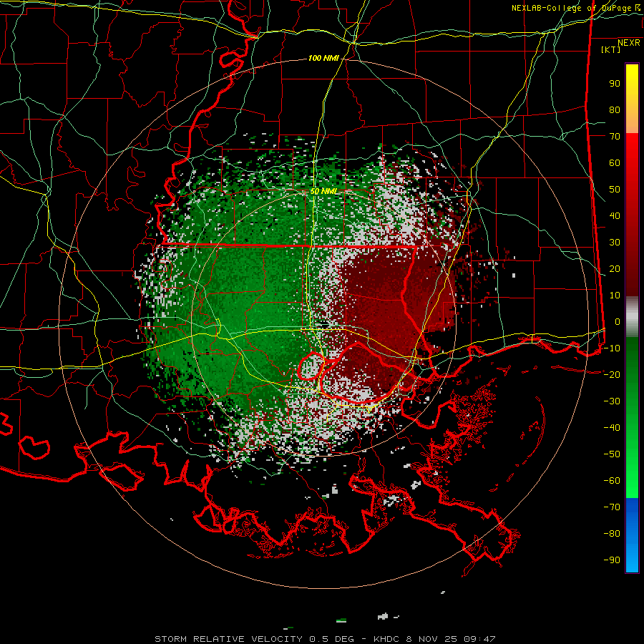This screenshot has height=644, width=644.
Task: Click the gray zero-velocity segment of the color bar
Action: pos(632,317)
